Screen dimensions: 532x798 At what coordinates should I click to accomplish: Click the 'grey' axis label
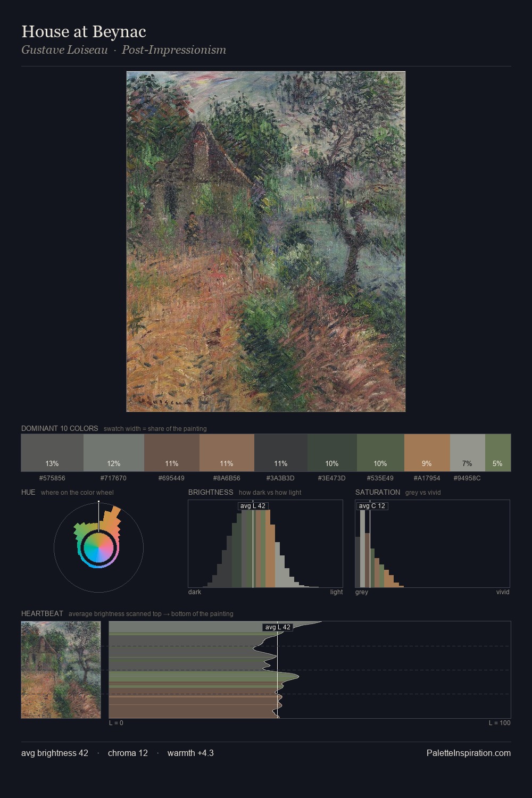click(x=362, y=592)
